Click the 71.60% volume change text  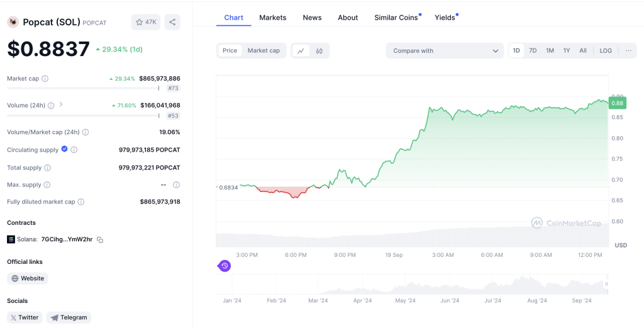coord(127,105)
